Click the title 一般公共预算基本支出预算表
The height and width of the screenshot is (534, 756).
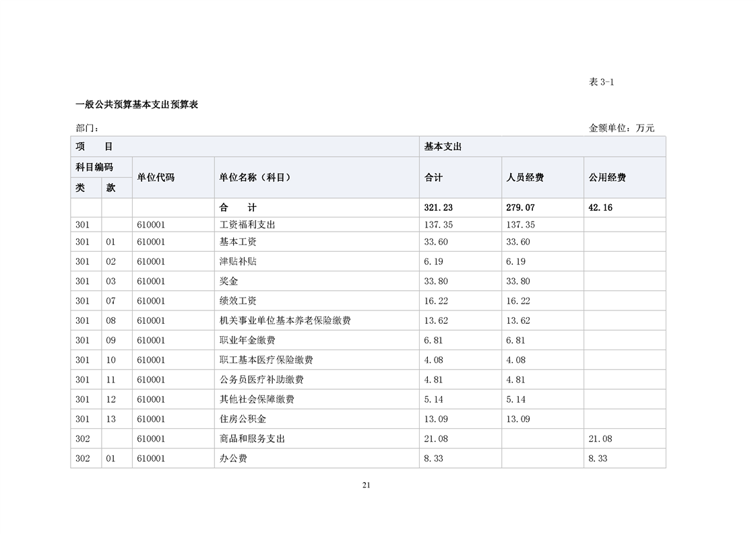(x=137, y=104)
